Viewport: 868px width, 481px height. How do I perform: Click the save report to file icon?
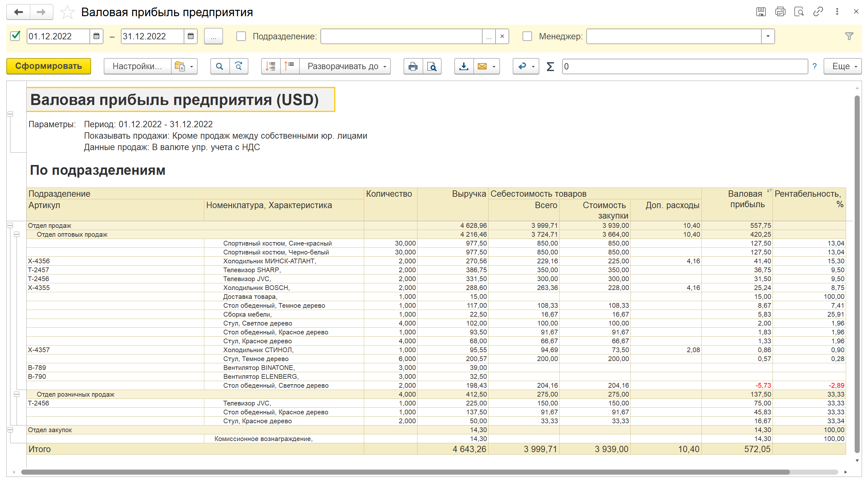[464, 66]
